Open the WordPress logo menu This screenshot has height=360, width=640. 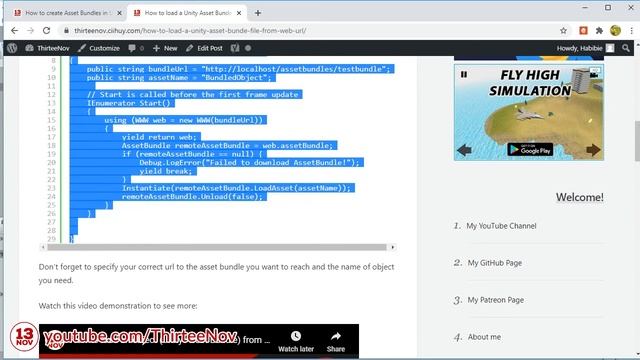point(12,48)
